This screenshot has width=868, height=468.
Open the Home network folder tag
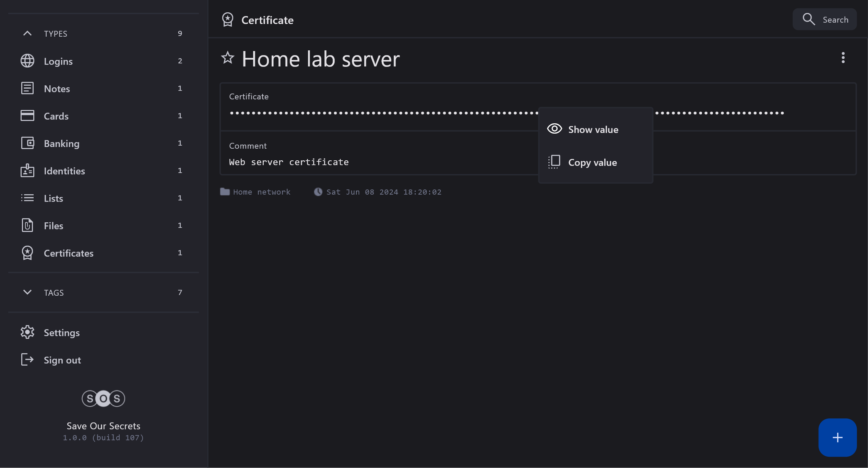tap(261, 192)
